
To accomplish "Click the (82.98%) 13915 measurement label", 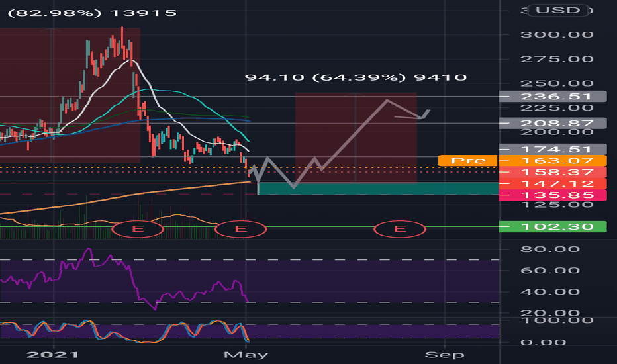I will (92, 13).
